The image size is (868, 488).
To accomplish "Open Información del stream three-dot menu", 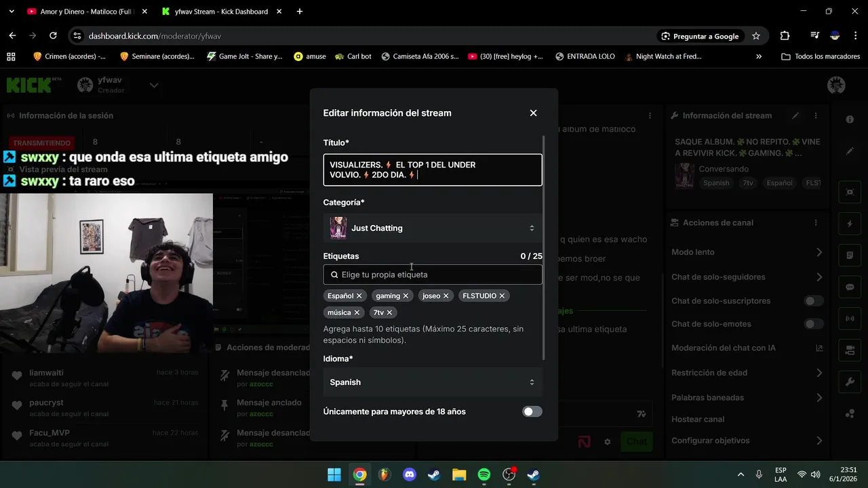I will [816, 116].
